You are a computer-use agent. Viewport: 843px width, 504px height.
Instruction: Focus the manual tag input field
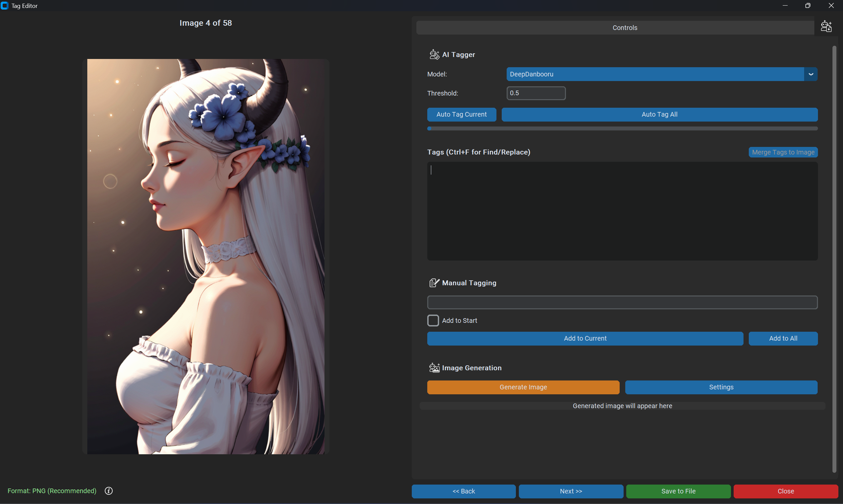622,302
